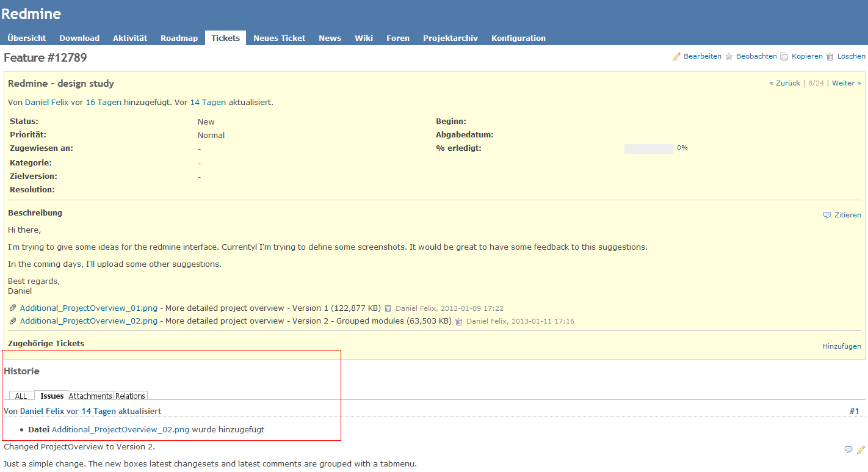Select the Tickets tab
This screenshot has height=472, width=868.
225,38
